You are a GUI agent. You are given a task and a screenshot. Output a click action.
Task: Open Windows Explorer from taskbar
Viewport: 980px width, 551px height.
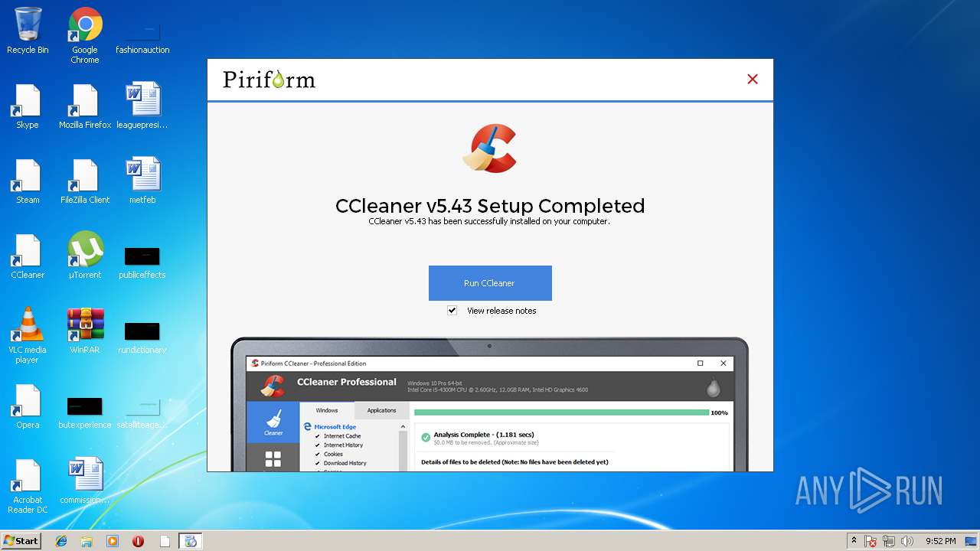pyautogui.click(x=87, y=541)
